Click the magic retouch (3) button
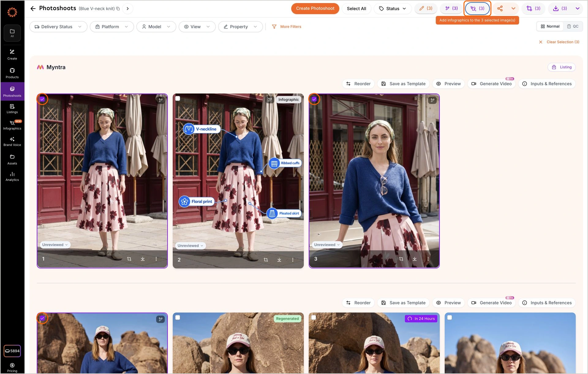This screenshot has height=374, width=588. point(451,9)
